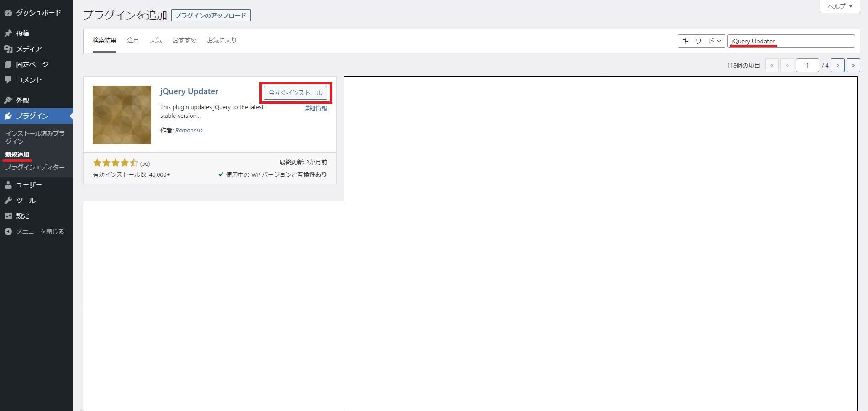Click the 固定ページ sidebar icon

click(8, 64)
